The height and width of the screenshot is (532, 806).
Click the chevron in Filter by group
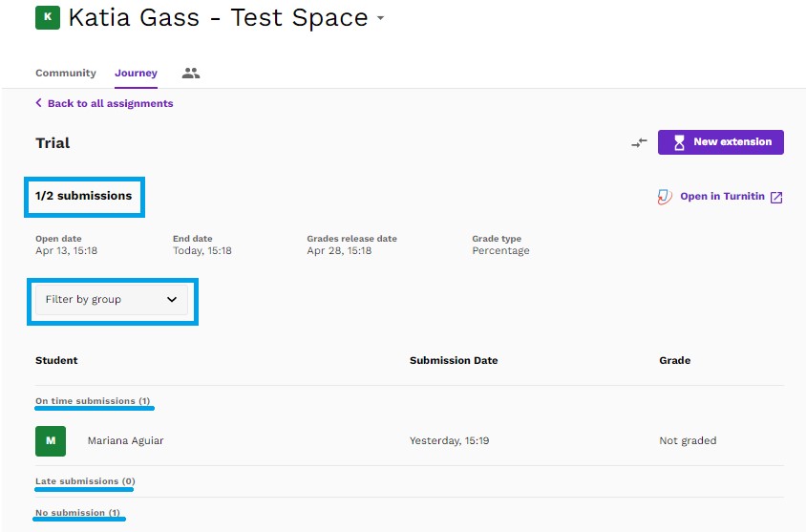172,299
